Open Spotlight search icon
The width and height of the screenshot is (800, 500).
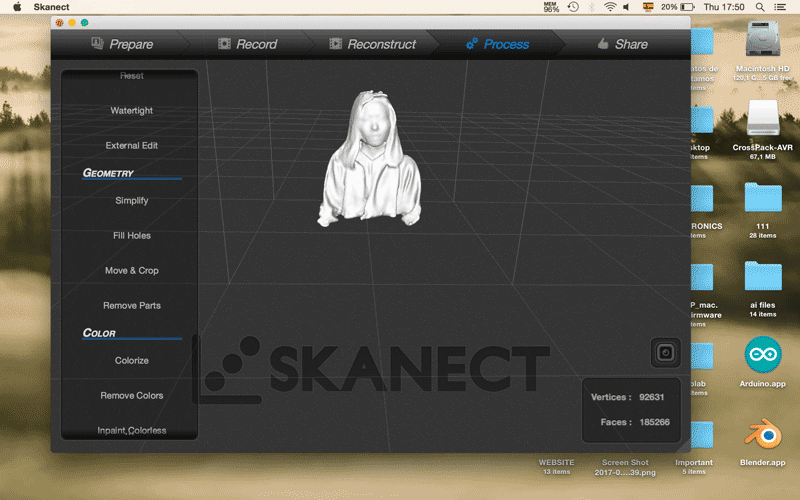(760, 7)
